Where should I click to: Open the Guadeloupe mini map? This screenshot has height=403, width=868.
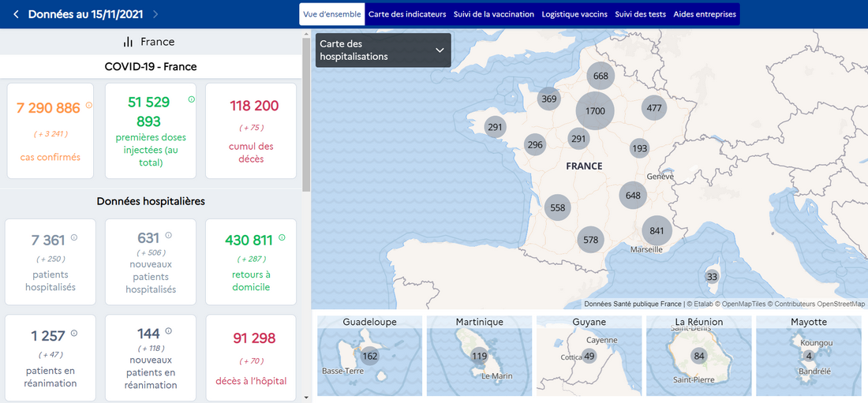370,356
